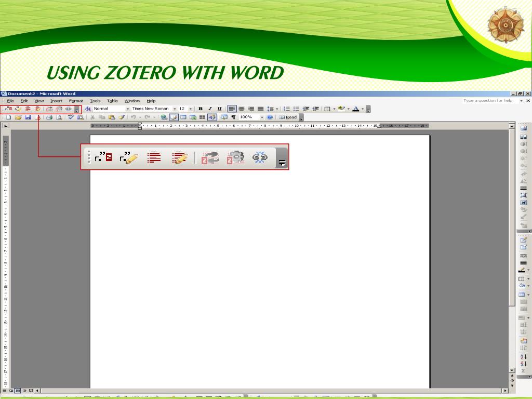Click the enlarged Zotero Set Document Preferences gear
The height and width of the screenshot is (399, 532).
[x=235, y=157]
